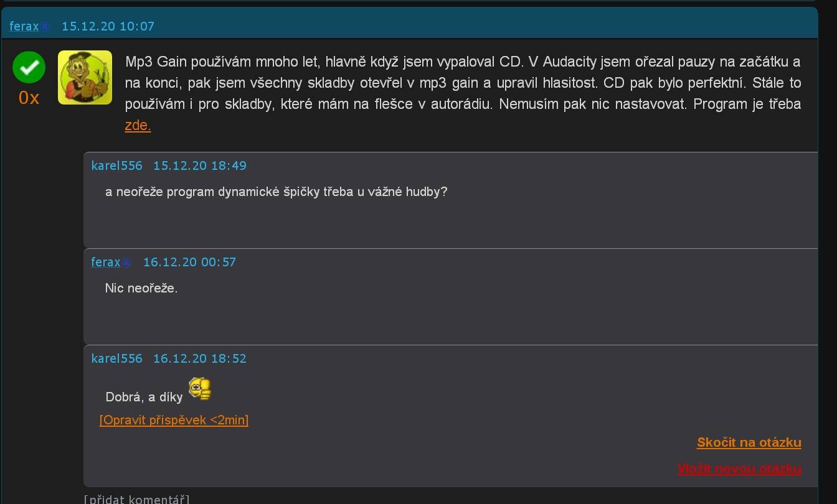Click 'Opravit příspěvek <2min' edit link
Image resolution: width=837 pixels, height=504 pixels.
click(x=174, y=420)
